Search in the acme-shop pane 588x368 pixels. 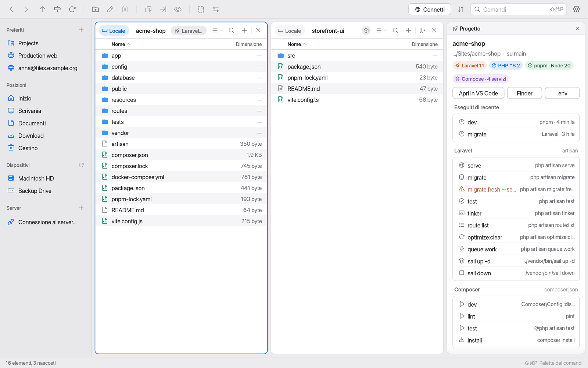click(x=232, y=31)
